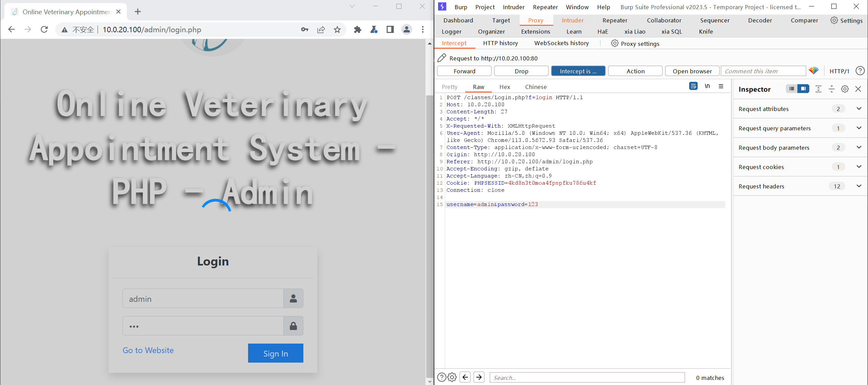The height and width of the screenshot is (385, 868).
Task: Open the Extensions tab
Action: coord(535,32)
